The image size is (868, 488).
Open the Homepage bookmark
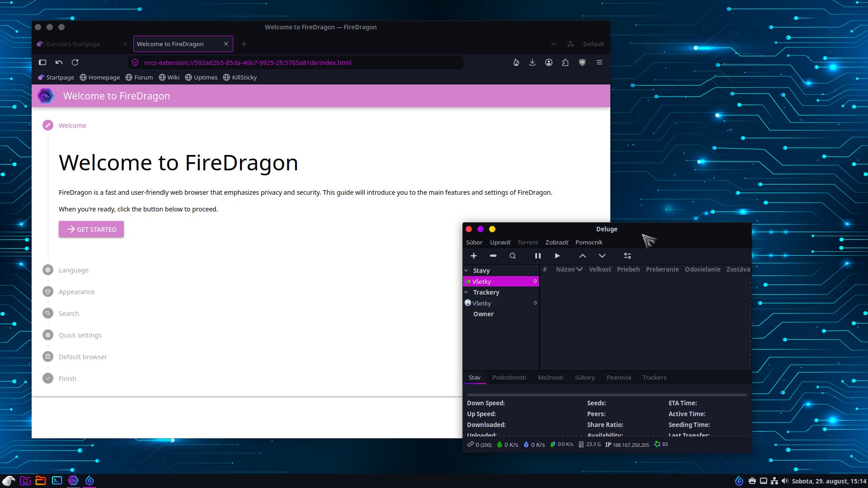tap(100, 78)
